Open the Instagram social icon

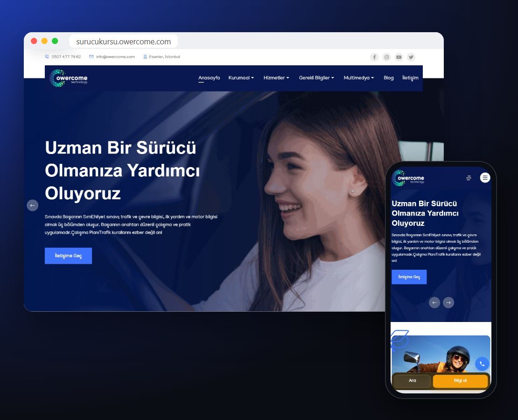[386, 57]
